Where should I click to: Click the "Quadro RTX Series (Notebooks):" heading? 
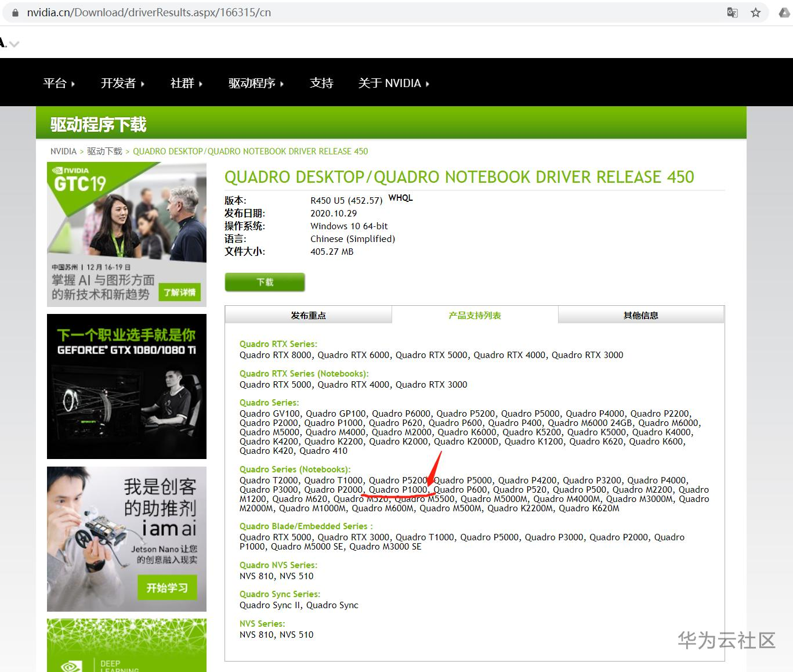304,374
